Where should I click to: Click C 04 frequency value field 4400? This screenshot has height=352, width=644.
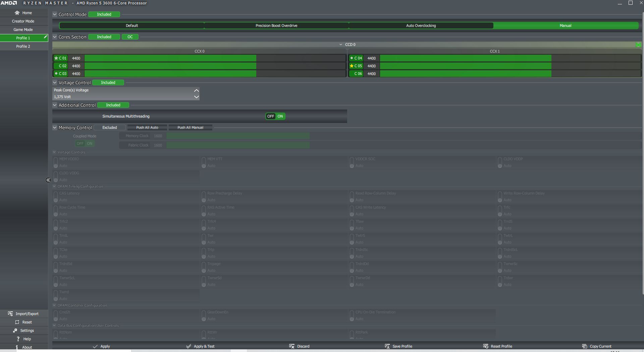(372, 58)
